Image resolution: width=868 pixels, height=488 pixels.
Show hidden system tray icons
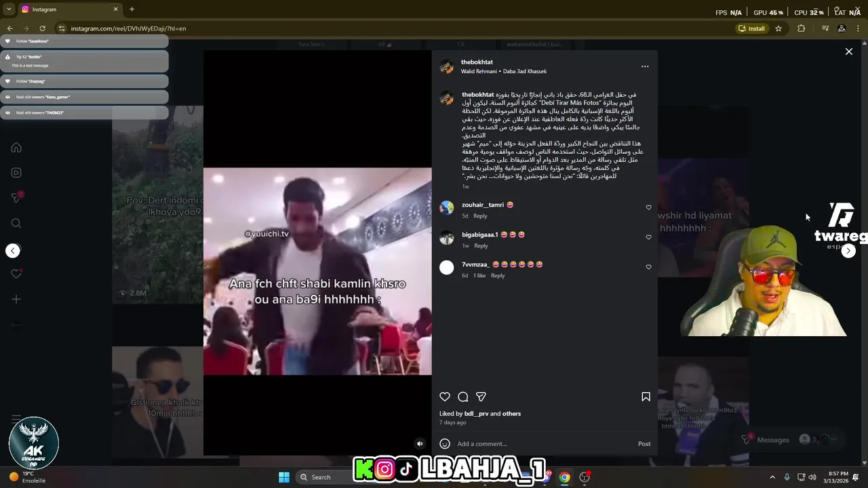click(x=772, y=477)
